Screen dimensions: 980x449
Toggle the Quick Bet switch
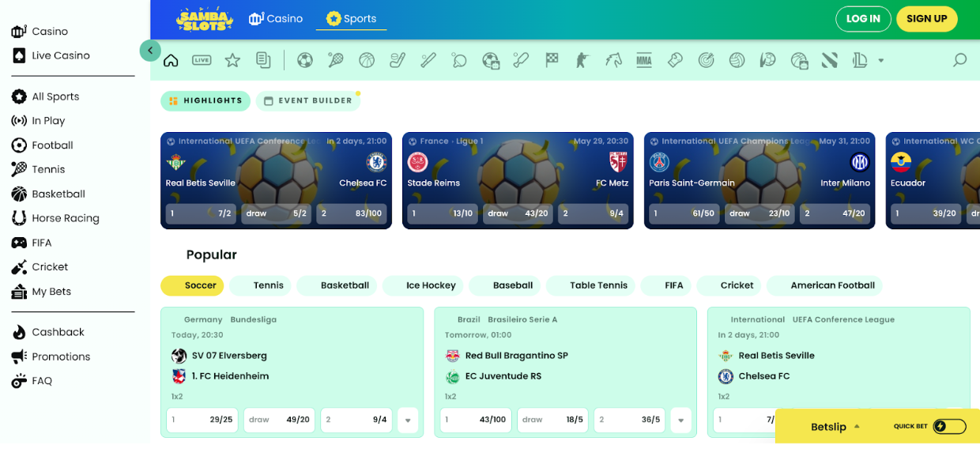(949, 427)
